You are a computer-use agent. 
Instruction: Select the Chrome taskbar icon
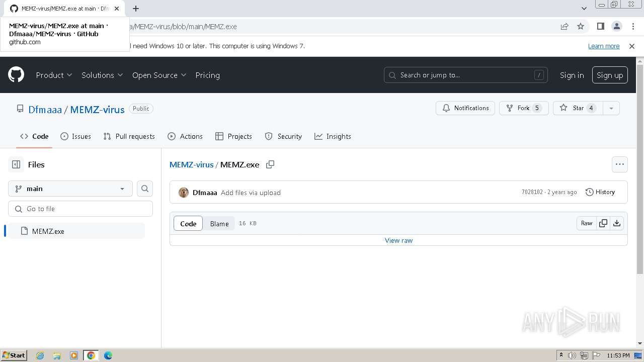coord(91,355)
